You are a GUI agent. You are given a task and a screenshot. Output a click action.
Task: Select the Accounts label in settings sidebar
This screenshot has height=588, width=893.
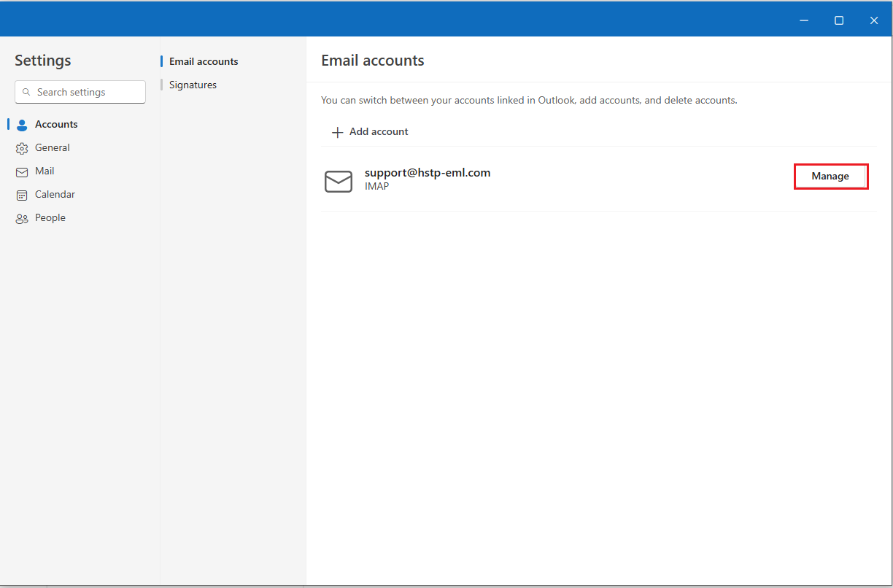[56, 125]
